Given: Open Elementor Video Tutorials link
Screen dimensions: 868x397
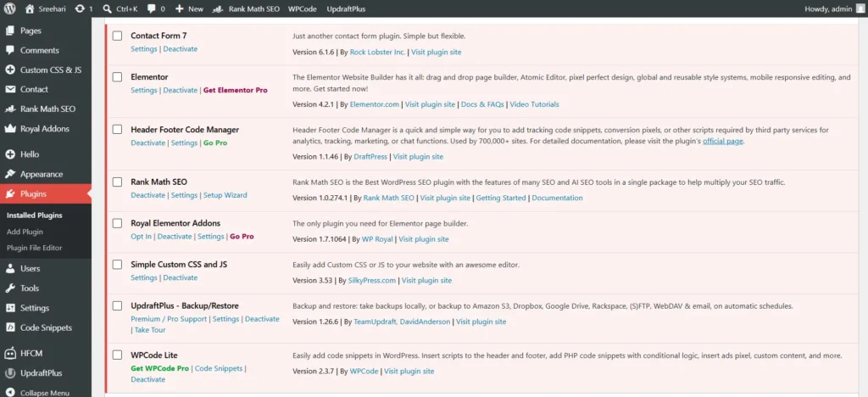Looking at the screenshot, I should [534, 104].
